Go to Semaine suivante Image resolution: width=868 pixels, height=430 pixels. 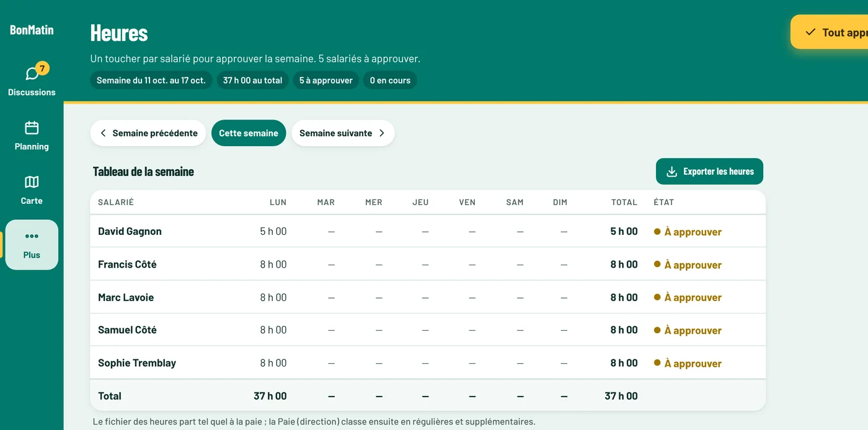pyautogui.click(x=343, y=133)
